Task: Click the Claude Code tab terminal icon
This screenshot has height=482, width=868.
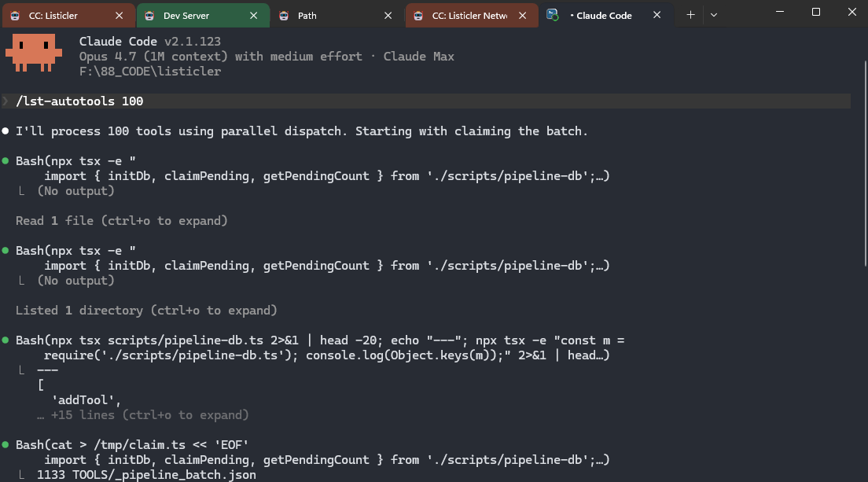Action: (x=553, y=15)
